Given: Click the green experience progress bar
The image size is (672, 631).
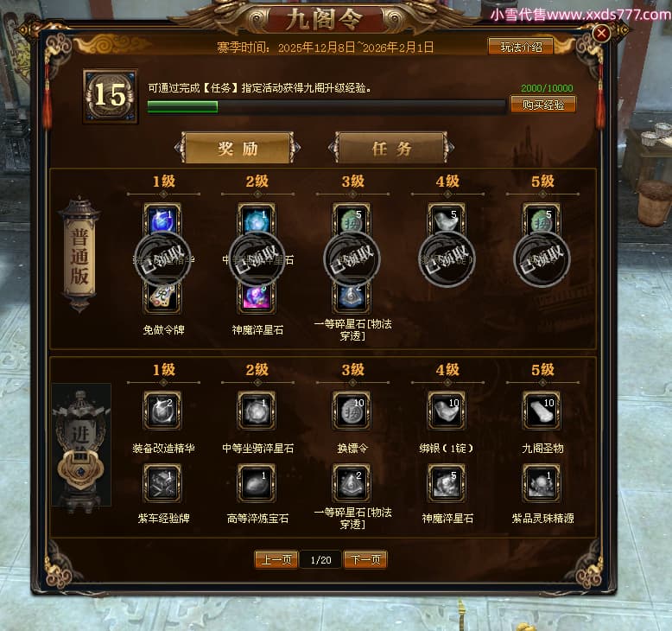Looking at the screenshot, I should [x=326, y=107].
